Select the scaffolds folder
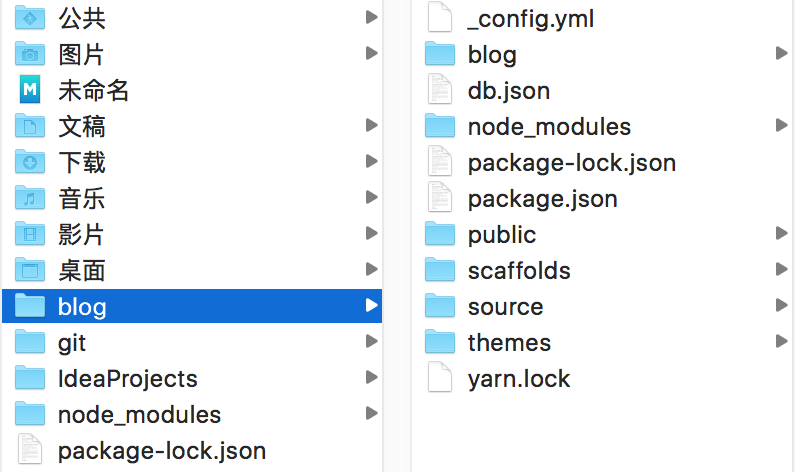 518,270
